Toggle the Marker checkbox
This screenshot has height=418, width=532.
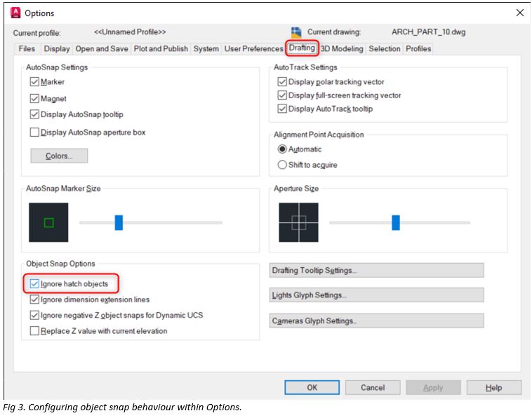[34, 81]
